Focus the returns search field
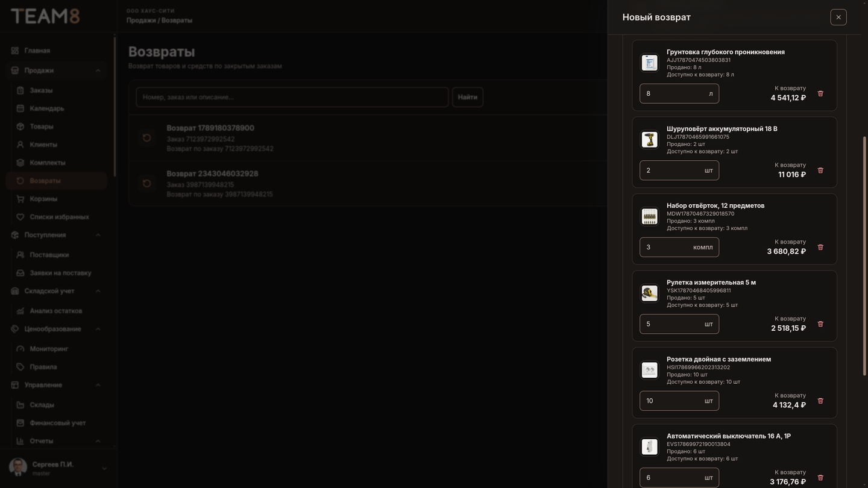Viewport: 868px width, 488px height. tap(292, 97)
